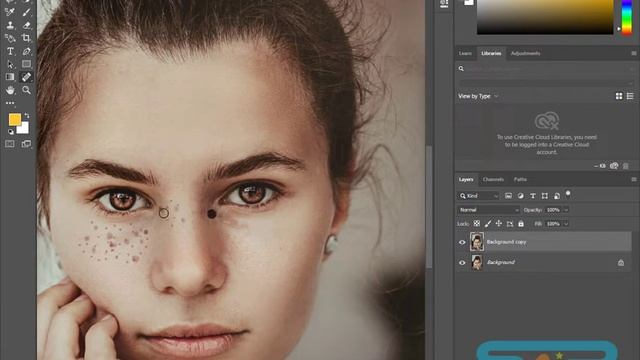Change screen mode in toolbar
The image size is (640, 360).
pyautogui.click(x=27, y=144)
